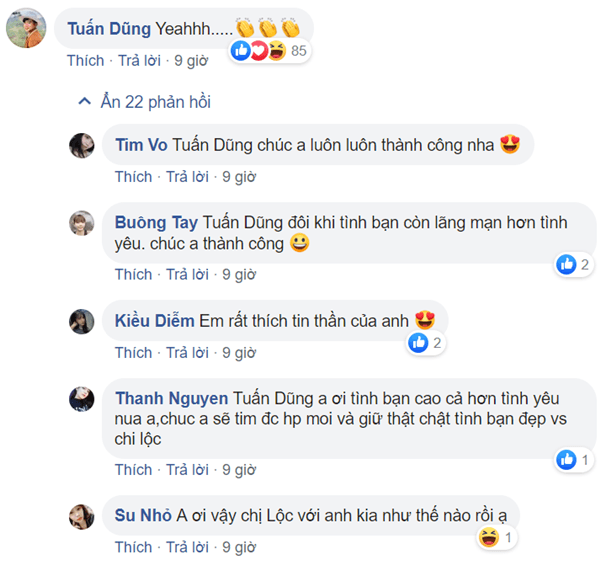Click like count on Buông Tay's comment
The width and height of the screenshot is (600, 570).
pyautogui.click(x=584, y=265)
